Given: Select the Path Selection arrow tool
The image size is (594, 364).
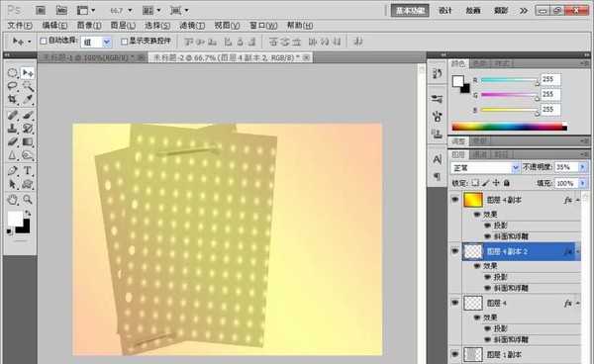Looking at the screenshot, I should pos(13,184).
